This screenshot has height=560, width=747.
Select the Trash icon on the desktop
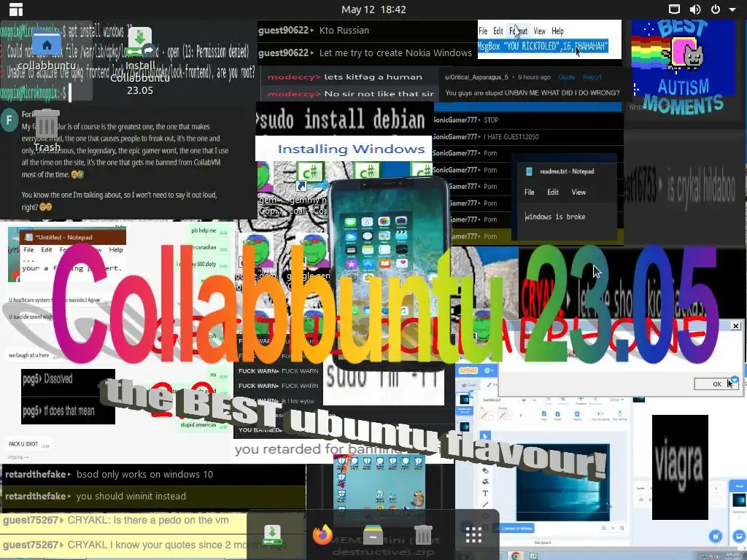tap(47, 130)
